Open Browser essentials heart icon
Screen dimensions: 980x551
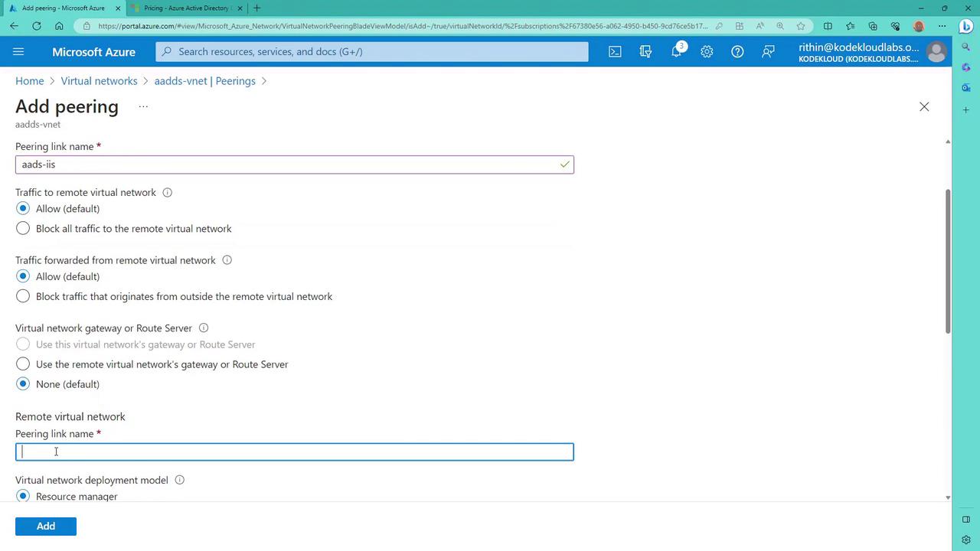[895, 26]
